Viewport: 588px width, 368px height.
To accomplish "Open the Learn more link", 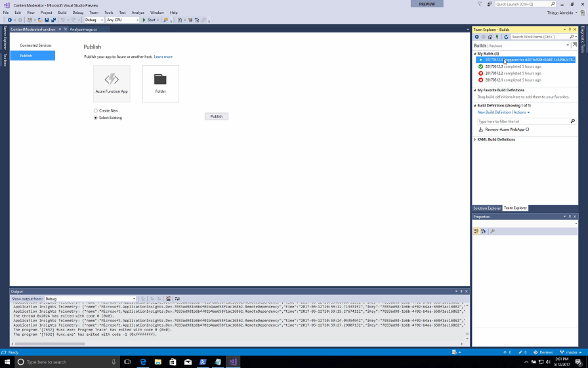I will [163, 57].
